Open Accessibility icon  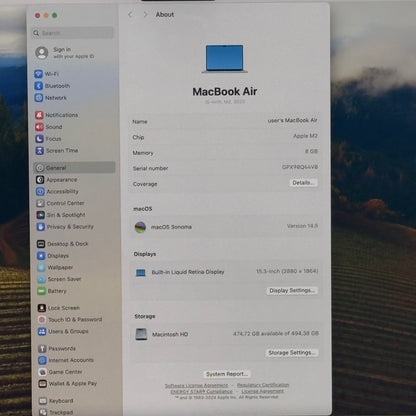(x=40, y=191)
